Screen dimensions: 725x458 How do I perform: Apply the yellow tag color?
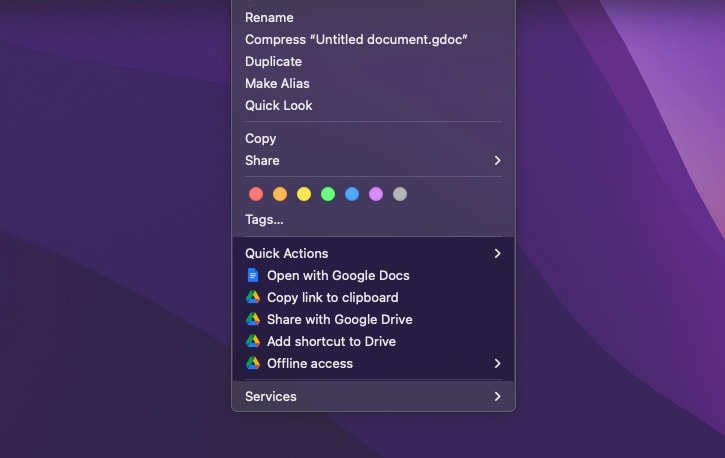[304, 194]
